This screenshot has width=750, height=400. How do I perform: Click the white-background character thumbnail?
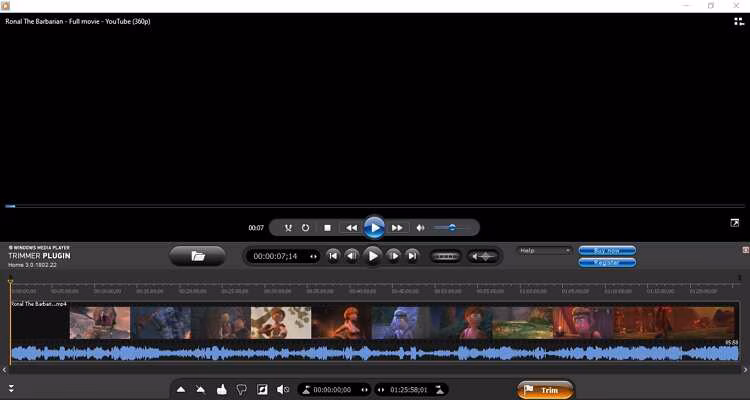point(281,322)
